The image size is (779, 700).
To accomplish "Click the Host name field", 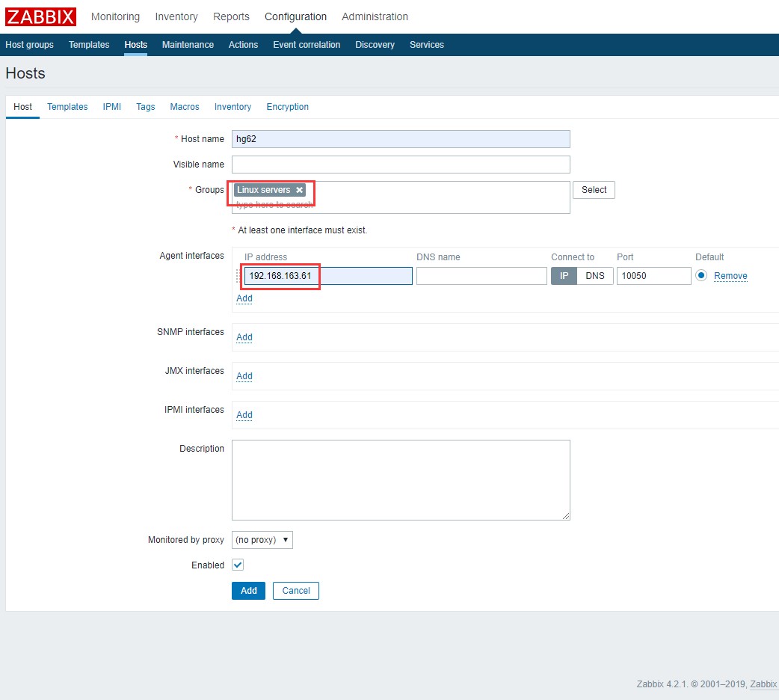I will 401,139.
